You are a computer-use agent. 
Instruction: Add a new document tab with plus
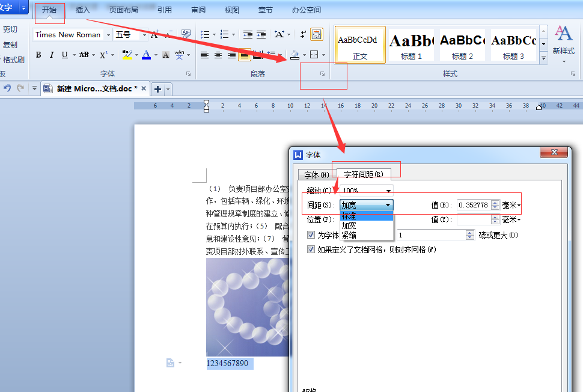click(157, 89)
